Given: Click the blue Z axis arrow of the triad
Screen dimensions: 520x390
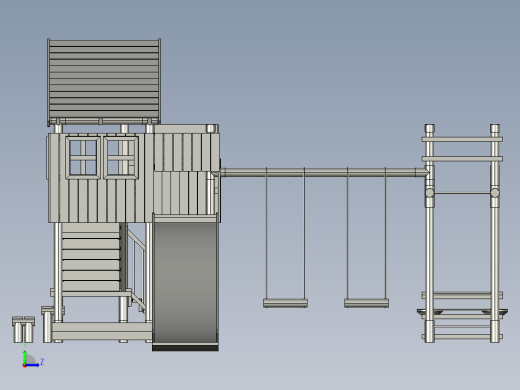Looking at the screenshot, I should tap(33, 365).
